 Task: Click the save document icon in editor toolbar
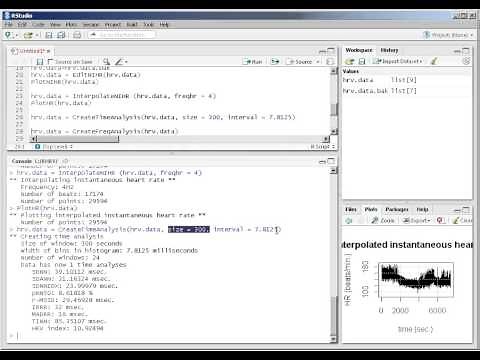point(40,62)
